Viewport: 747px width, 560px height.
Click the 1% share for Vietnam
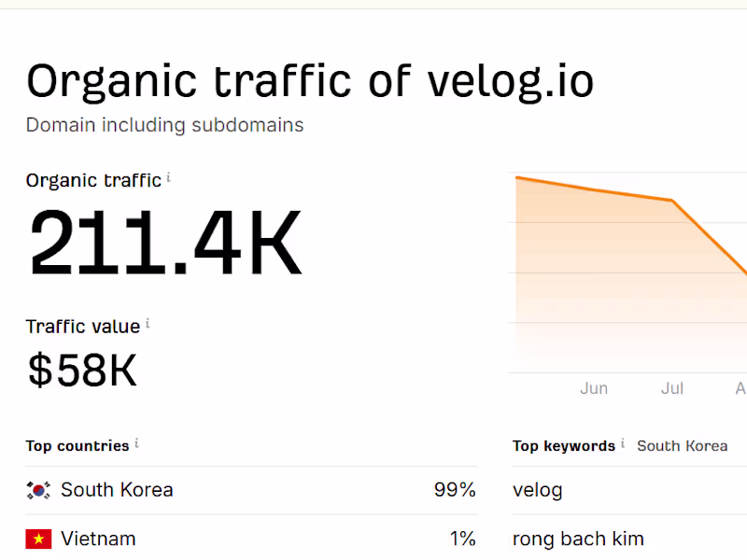461,539
